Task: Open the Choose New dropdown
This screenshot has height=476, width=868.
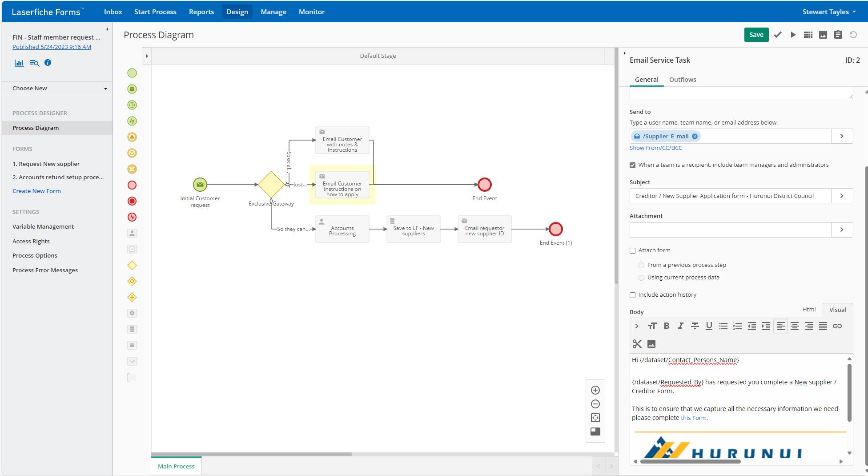Action: click(x=60, y=88)
